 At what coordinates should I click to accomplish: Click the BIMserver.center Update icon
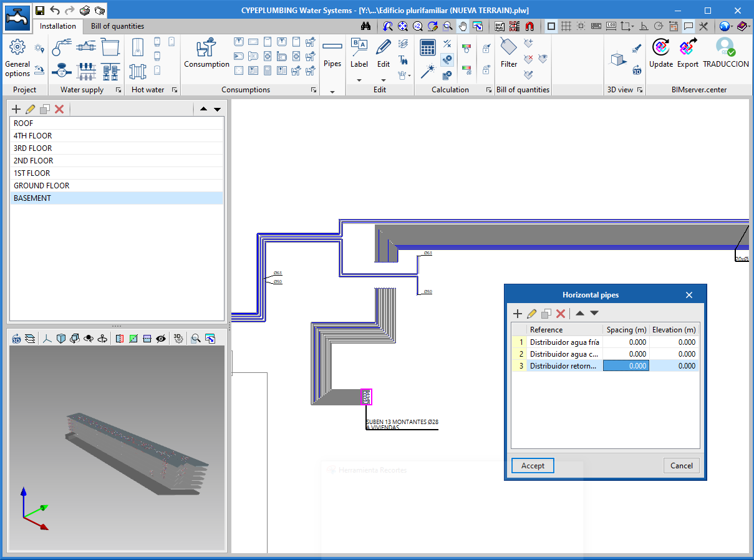coord(661,53)
